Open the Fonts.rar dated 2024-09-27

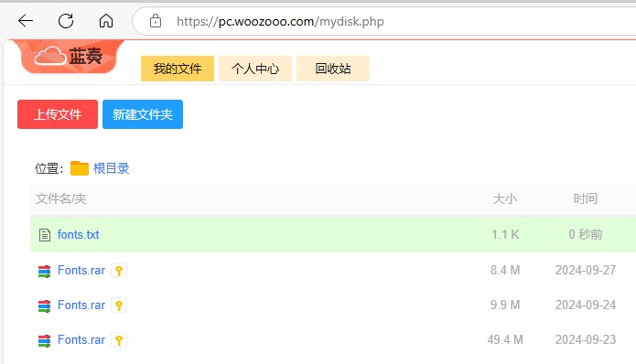81,270
